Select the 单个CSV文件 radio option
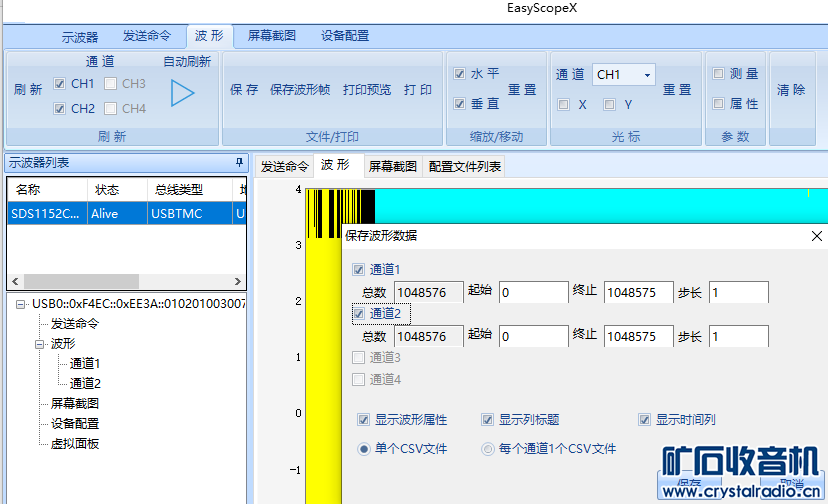Viewport: 828px width, 504px height. [x=363, y=449]
